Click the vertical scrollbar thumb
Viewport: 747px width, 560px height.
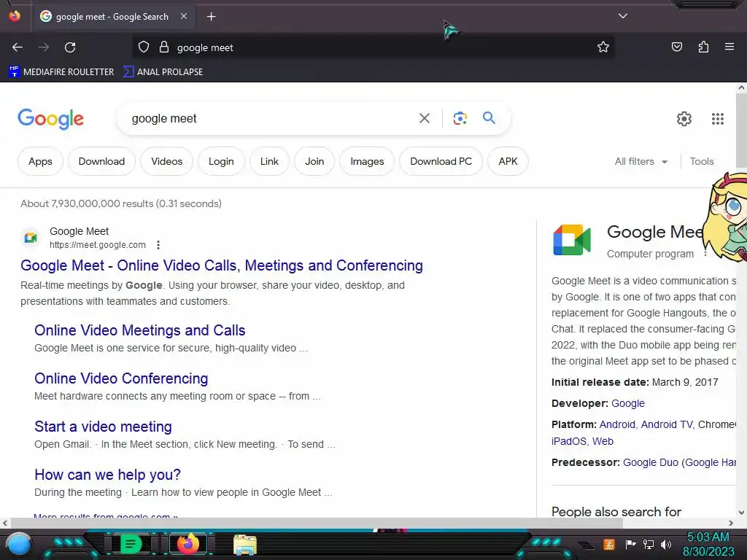[741, 130]
